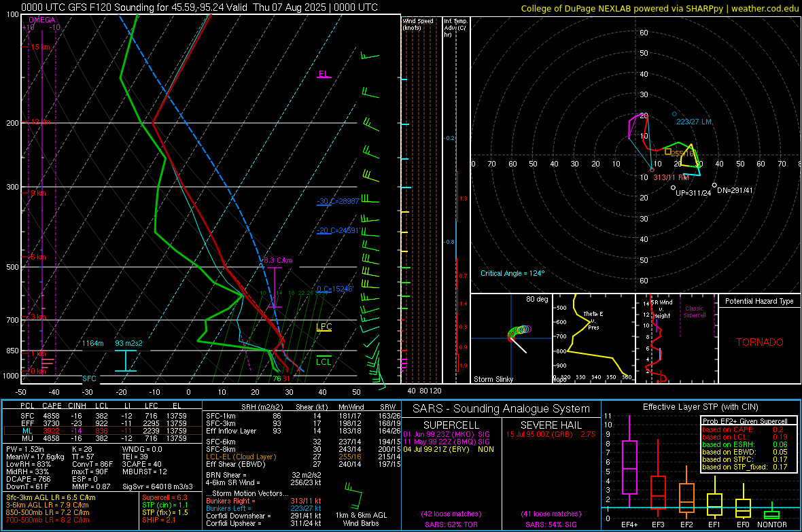Click the 04 Jul 99 21Z (ERY) NON analogue
The width and height of the screenshot is (802, 532).
(449, 449)
